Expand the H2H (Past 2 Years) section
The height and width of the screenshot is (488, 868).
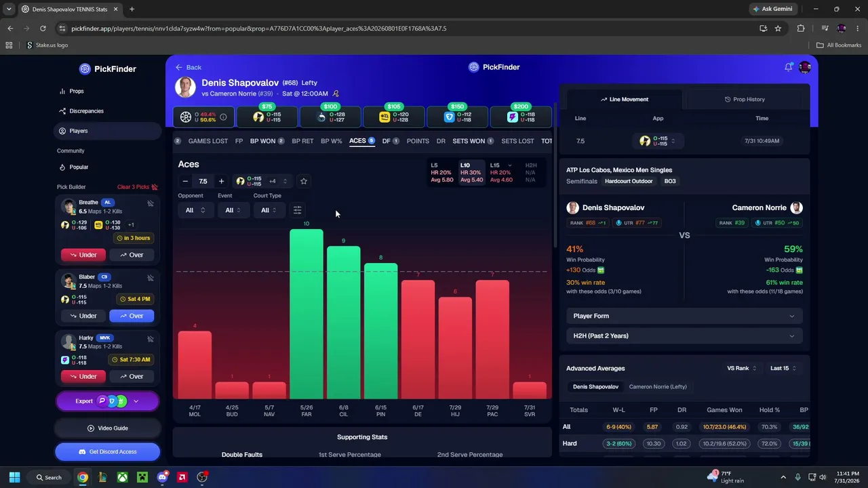click(x=684, y=335)
